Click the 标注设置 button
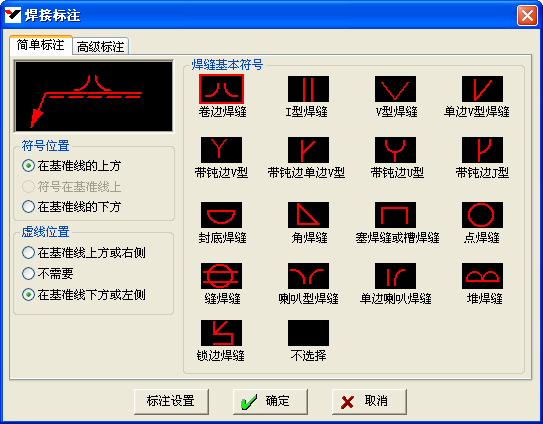543x424 pixels. [171, 401]
